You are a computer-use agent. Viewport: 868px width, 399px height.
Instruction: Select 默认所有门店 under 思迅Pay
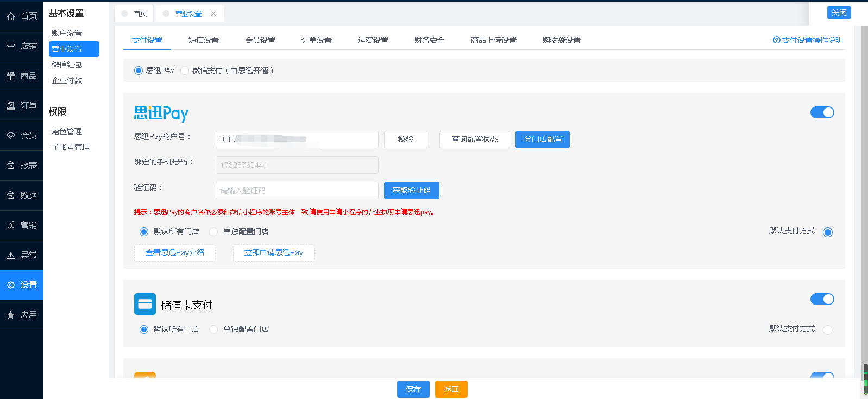point(144,232)
